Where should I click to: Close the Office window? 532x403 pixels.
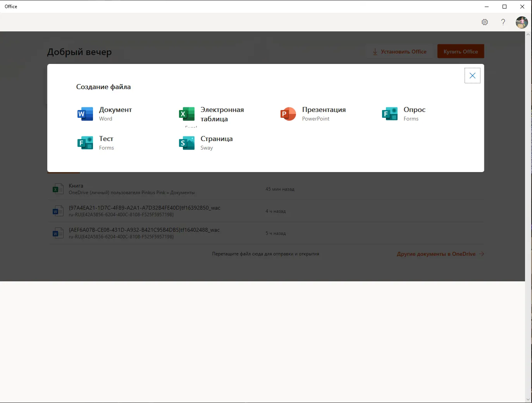pos(522,7)
